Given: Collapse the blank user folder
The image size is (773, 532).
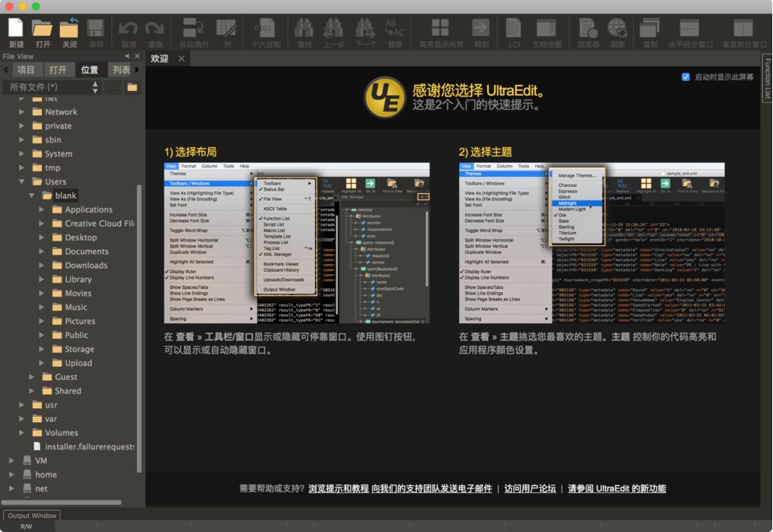Looking at the screenshot, I should [31, 196].
